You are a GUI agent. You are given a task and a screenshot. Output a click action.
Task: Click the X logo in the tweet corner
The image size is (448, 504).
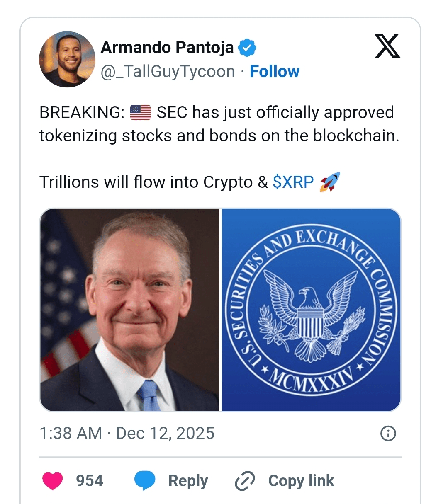point(387,46)
